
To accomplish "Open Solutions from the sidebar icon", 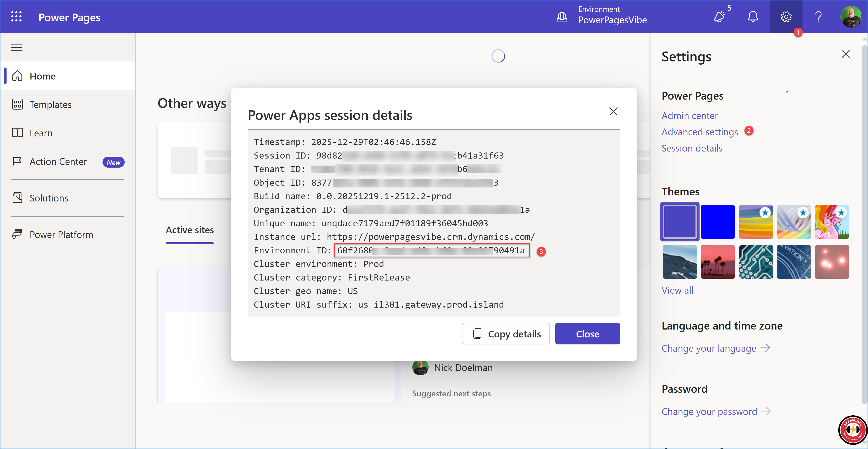I will [18, 198].
